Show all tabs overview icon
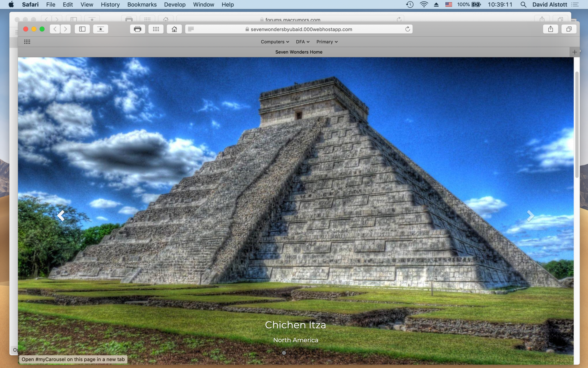The image size is (588, 368). tap(569, 29)
